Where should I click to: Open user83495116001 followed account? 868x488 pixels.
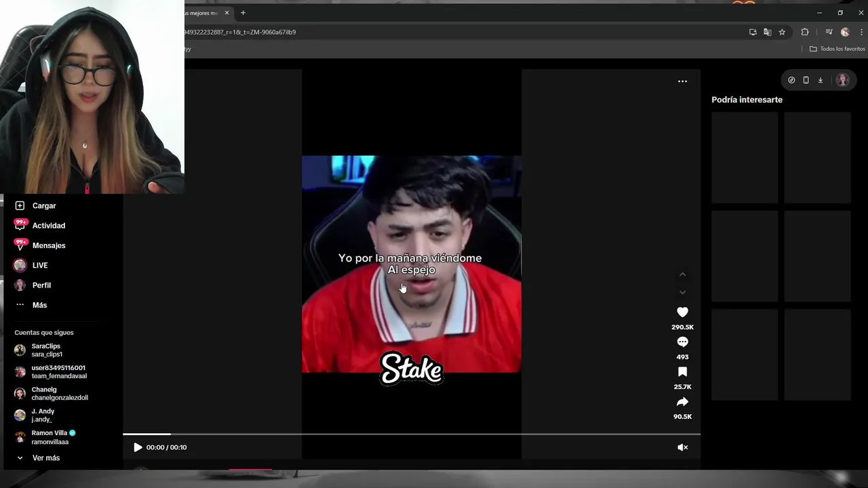(60, 371)
